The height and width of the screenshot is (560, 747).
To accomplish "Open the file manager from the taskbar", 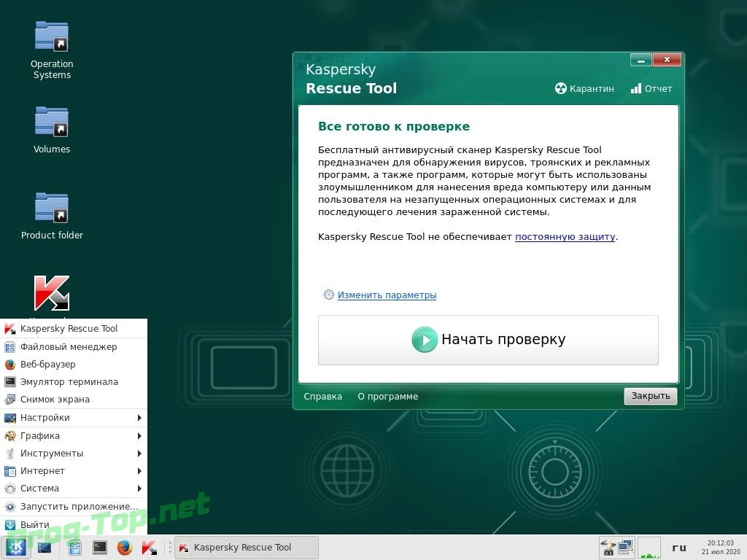I will 75,548.
